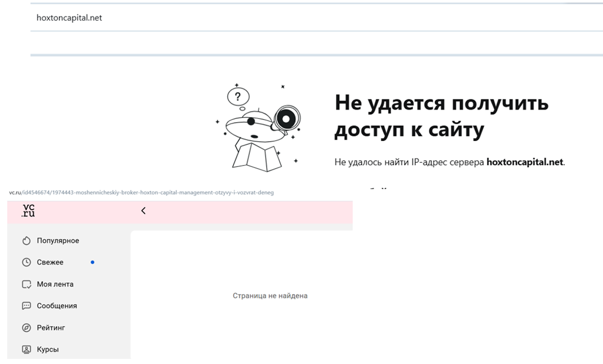Click the vc.ru logo
603x364 pixels.
28,210
